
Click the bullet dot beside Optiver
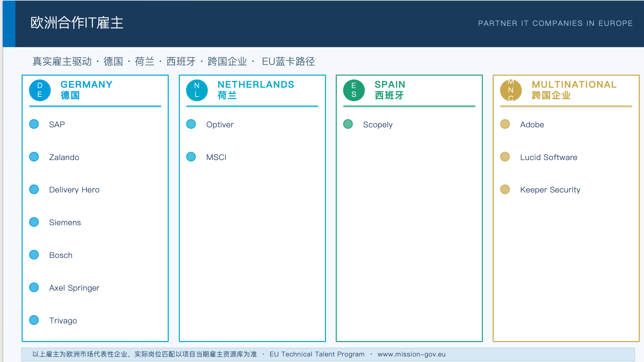coord(191,124)
